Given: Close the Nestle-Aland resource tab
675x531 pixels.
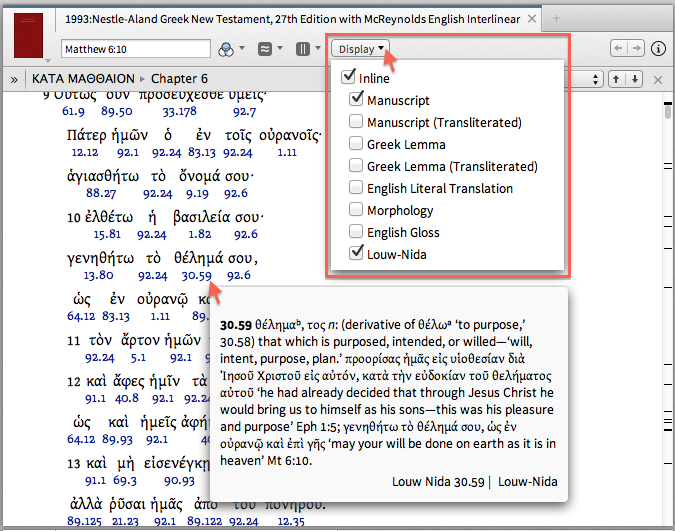Looking at the screenshot, I should (532, 19).
